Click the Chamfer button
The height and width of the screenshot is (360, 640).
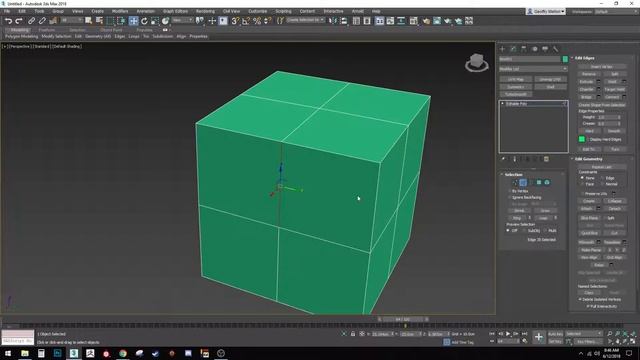[x=587, y=89]
